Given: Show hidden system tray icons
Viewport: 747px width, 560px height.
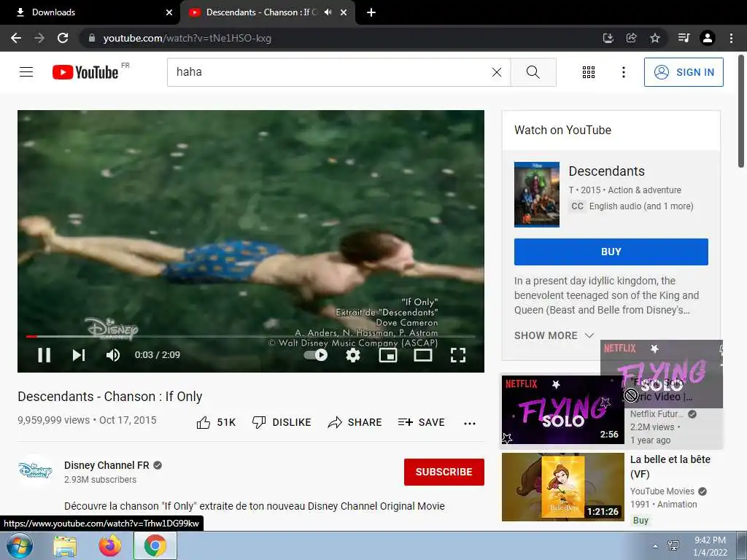Looking at the screenshot, I should click(656, 546).
